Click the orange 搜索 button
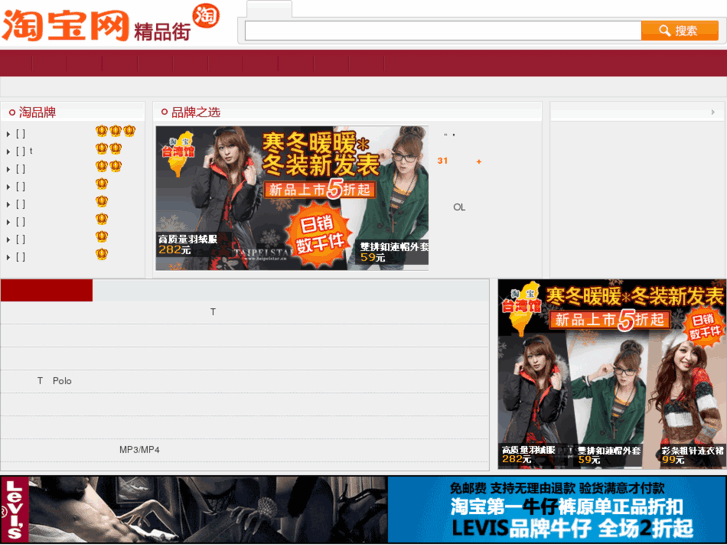Screen dimensions: 727x545 pyautogui.click(x=679, y=31)
